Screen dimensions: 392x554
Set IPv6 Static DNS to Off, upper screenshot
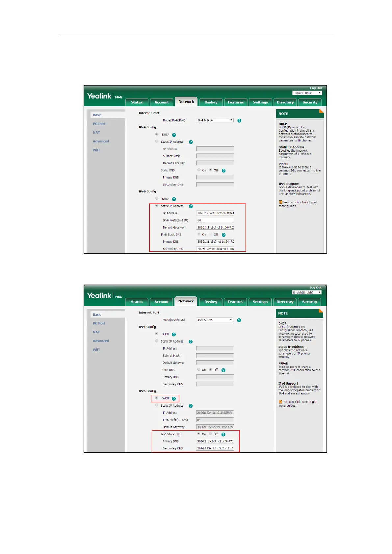(x=211, y=234)
